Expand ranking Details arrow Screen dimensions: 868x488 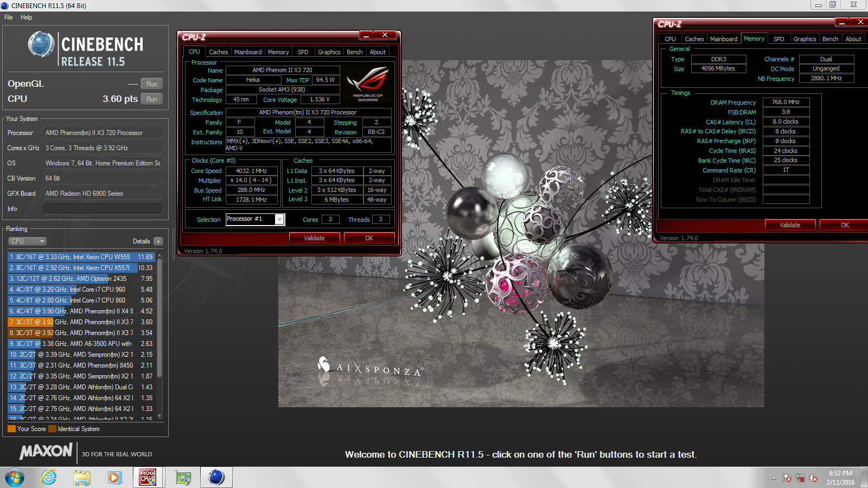tap(158, 241)
